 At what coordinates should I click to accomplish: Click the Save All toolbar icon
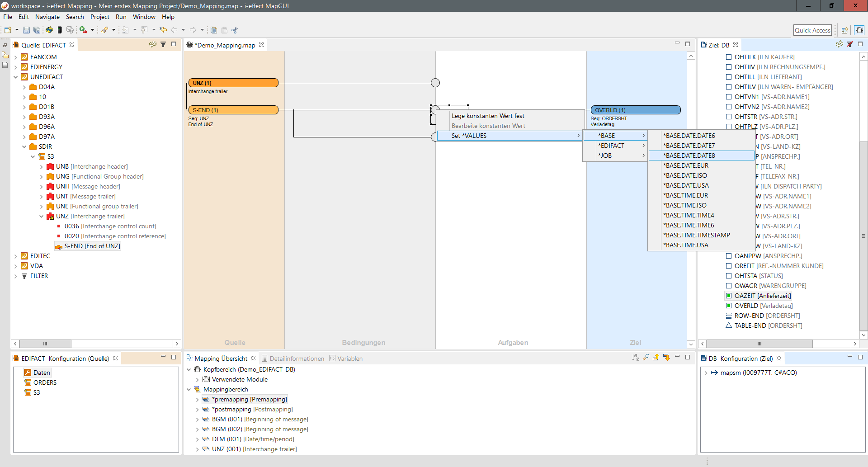(x=37, y=30)
